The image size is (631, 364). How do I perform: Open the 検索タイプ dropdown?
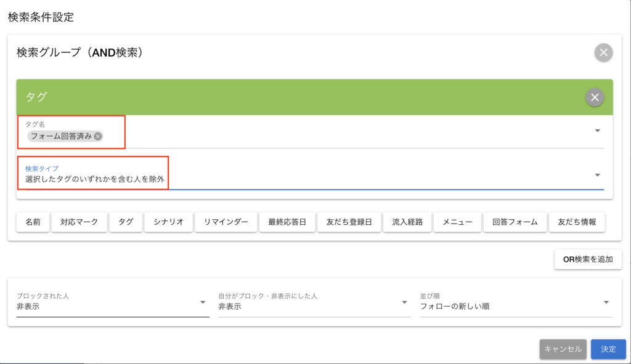tap(597, 175)
